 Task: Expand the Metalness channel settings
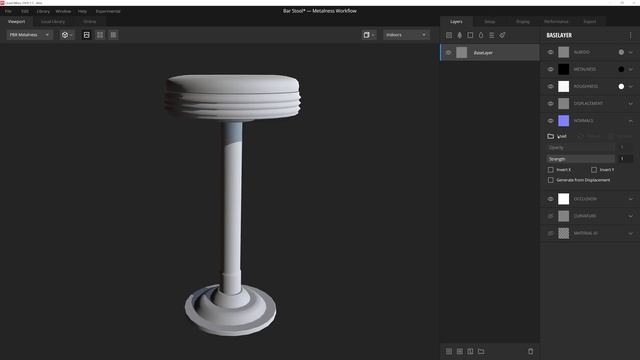[x=631, y=69]
